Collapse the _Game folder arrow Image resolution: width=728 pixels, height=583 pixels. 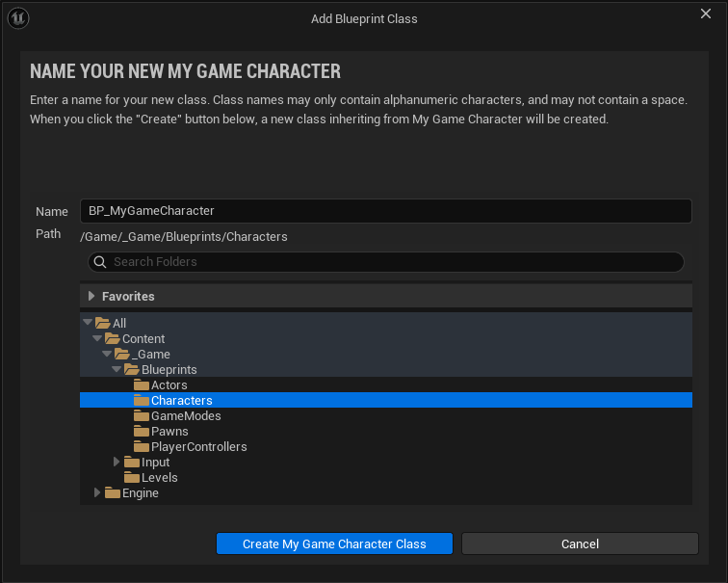[107, 354]
